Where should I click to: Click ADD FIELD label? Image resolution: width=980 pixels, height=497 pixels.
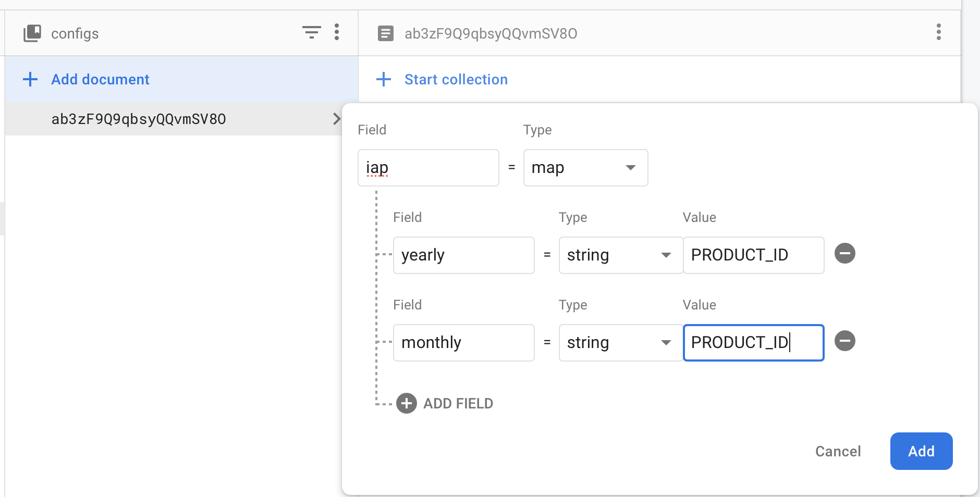pos(458,404)
